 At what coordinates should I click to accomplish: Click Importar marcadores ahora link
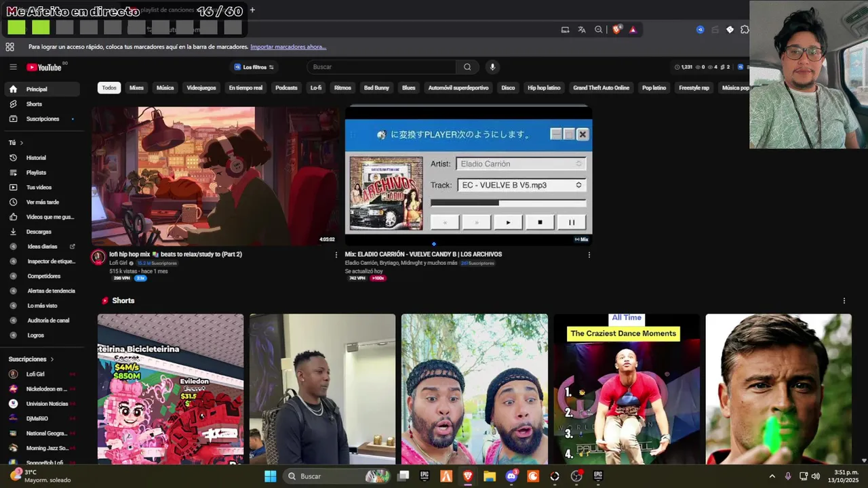288,47
